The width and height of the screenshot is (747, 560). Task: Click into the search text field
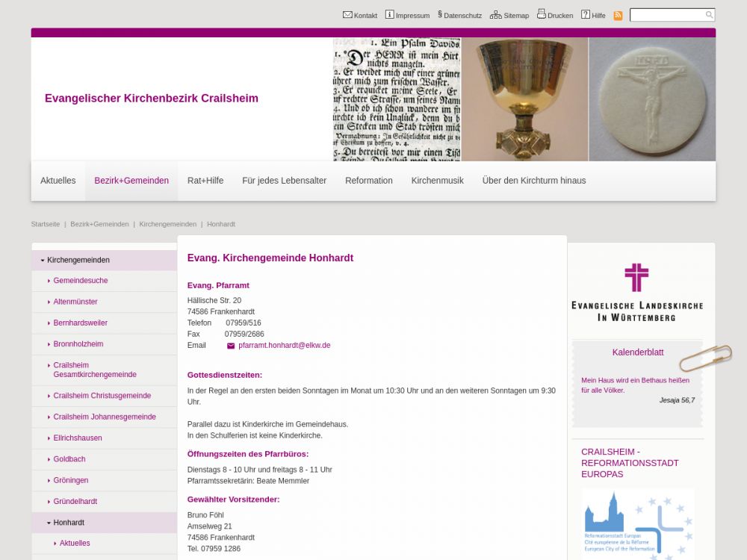click(667, 15)
